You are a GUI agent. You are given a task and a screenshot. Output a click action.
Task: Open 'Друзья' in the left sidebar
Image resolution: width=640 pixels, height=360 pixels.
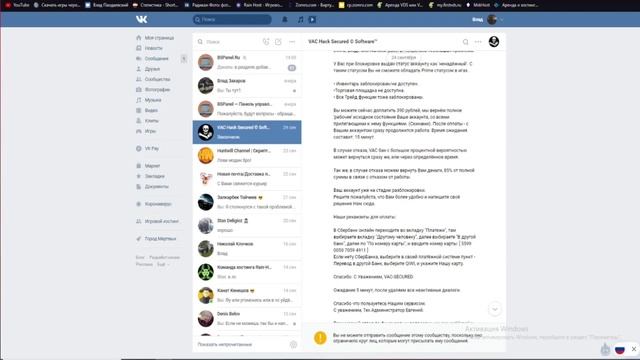point(152,69)
